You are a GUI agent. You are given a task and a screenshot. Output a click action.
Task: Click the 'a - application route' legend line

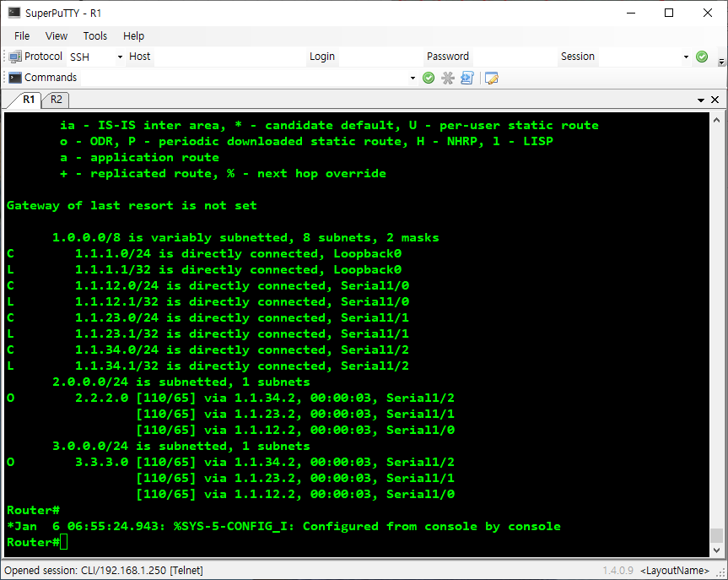[x=139, y=158]
